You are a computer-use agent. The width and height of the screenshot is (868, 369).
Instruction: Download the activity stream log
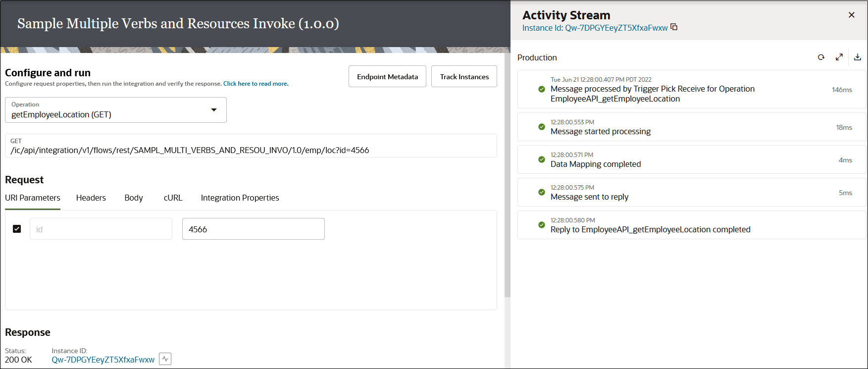pos(858,57)
